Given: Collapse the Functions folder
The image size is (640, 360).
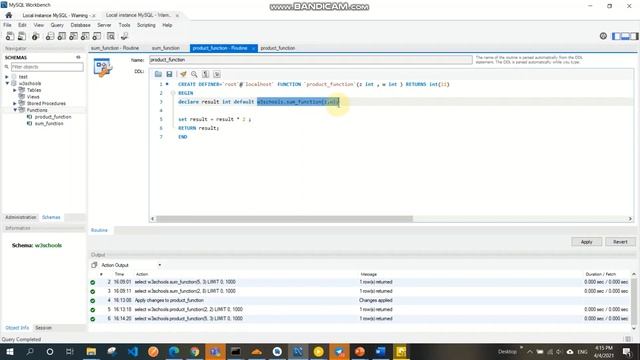Looking at the screenshot, I should [15, 110].
